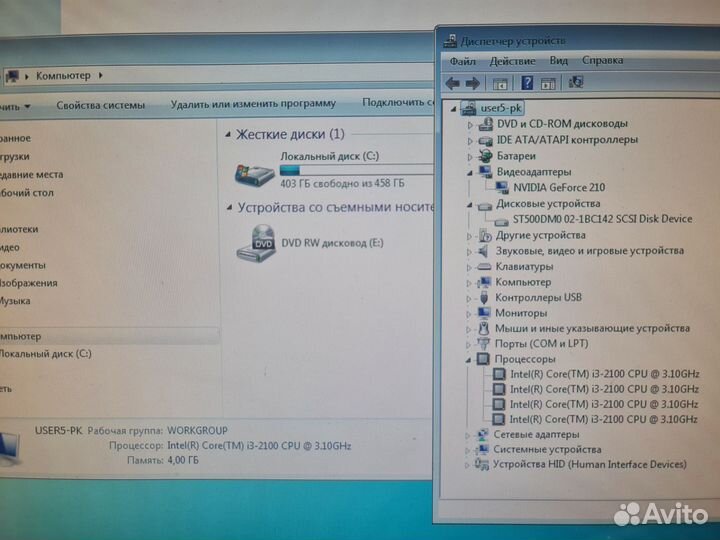Image resolution: width=720 pixels, height=540 pixels.
Task: Select ST500DM0 02-1BC142 SCSI Disk Device
Action: tap(602, 219)
